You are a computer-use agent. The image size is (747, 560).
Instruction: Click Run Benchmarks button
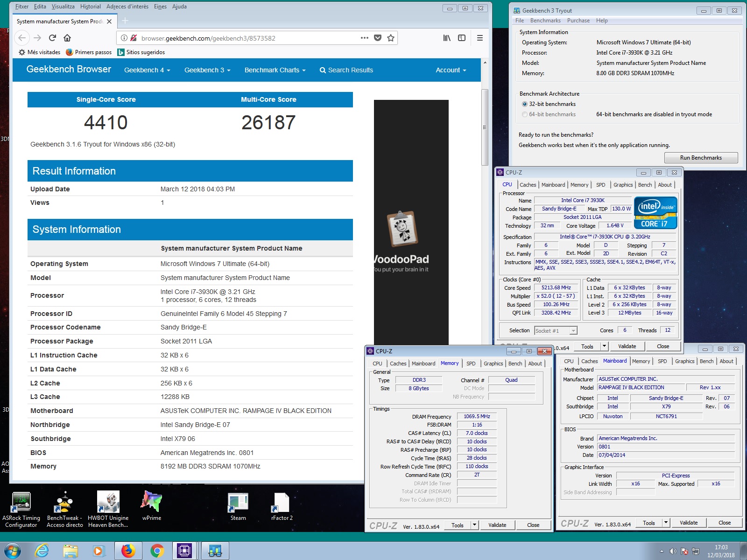[x=701, y=158]
